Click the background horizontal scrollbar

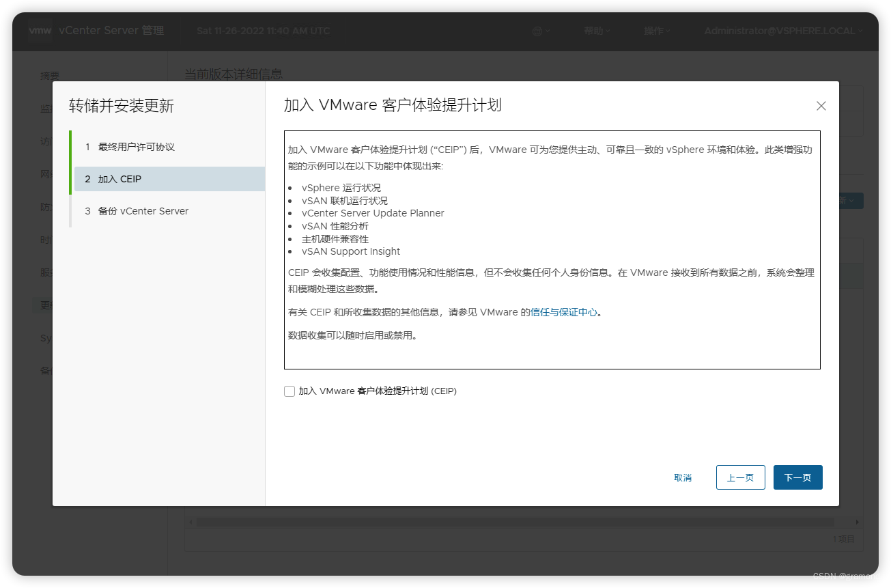coord(515,522)
